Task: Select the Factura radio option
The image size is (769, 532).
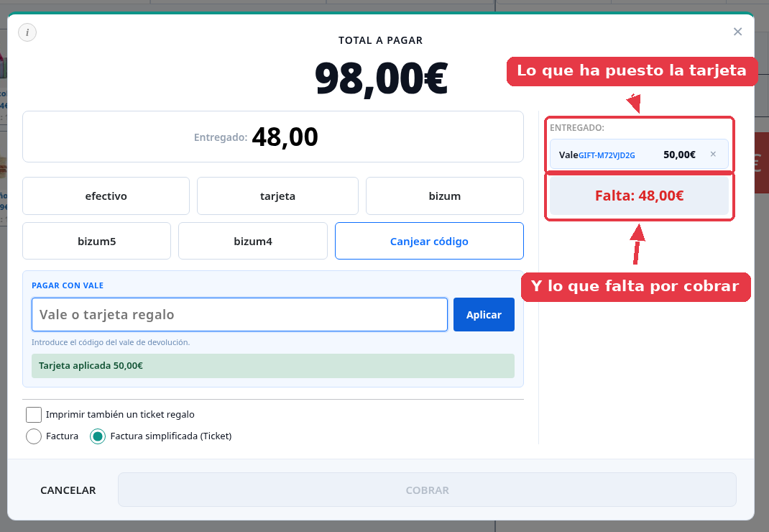Action: tap(34, 436)
